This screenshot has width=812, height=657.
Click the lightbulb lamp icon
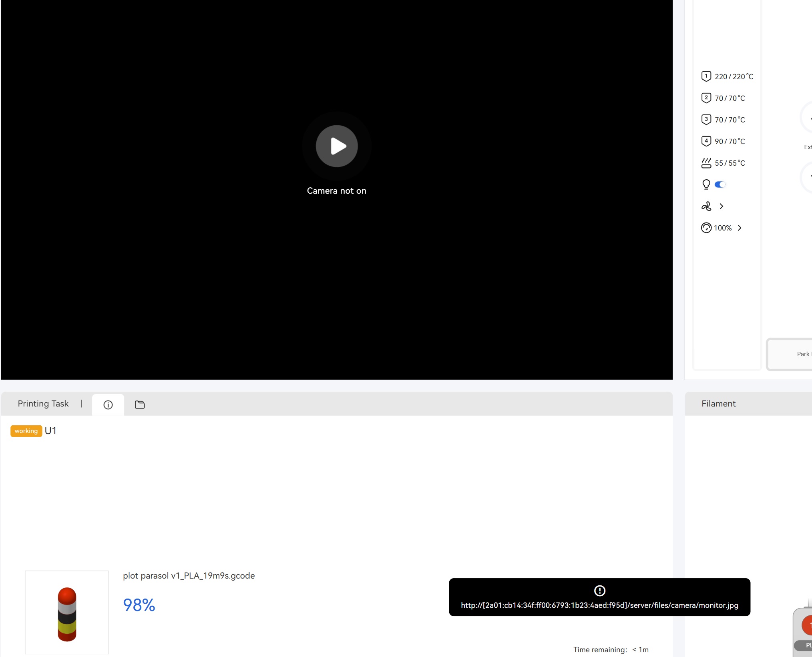706,184
